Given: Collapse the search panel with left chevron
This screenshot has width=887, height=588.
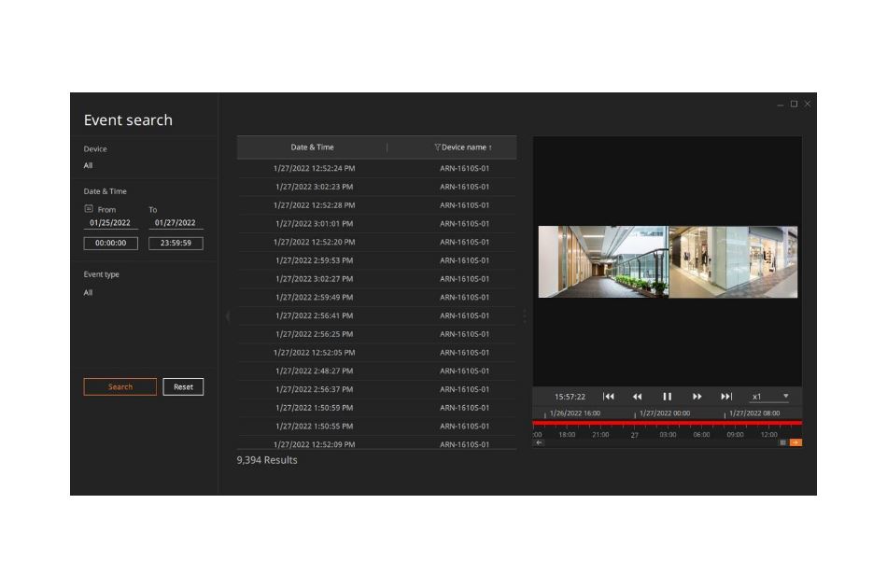Looking at the screenshot, I should point(228,316).
